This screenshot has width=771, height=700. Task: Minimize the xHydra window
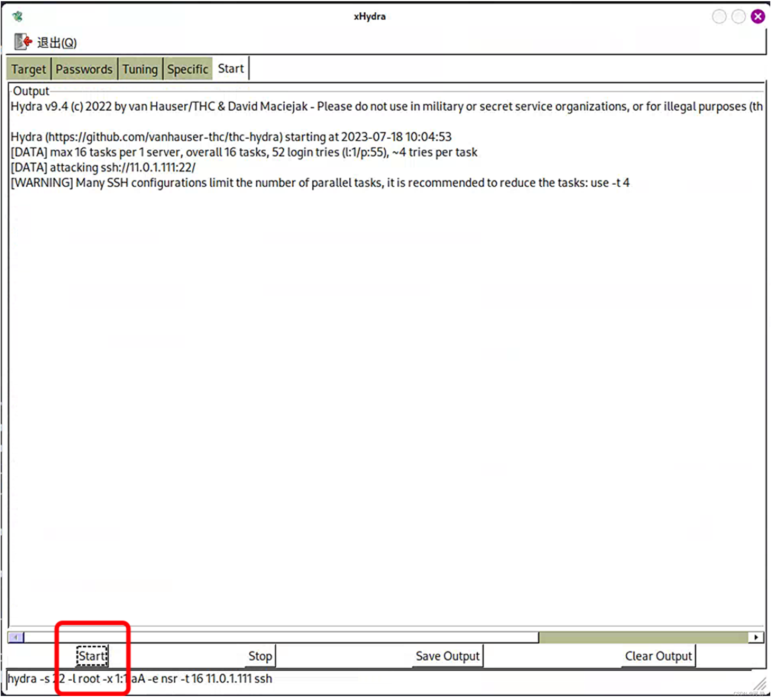pos(719,16)
